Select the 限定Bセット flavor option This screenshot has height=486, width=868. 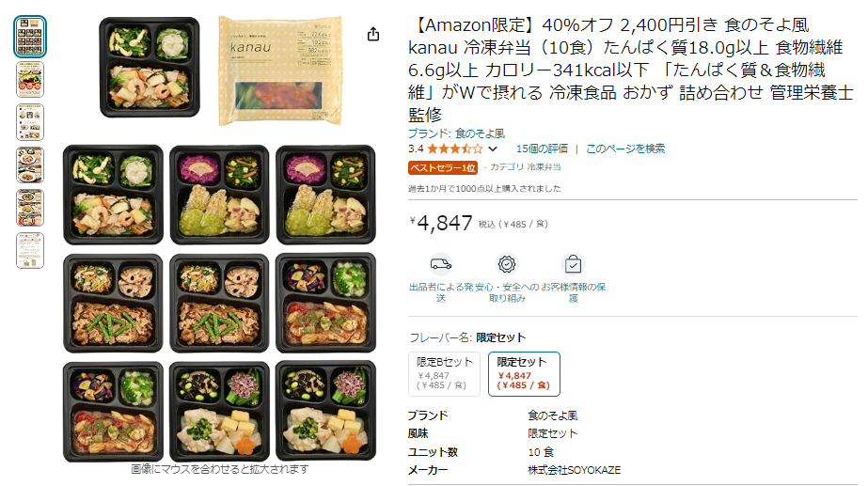[445, 374]
